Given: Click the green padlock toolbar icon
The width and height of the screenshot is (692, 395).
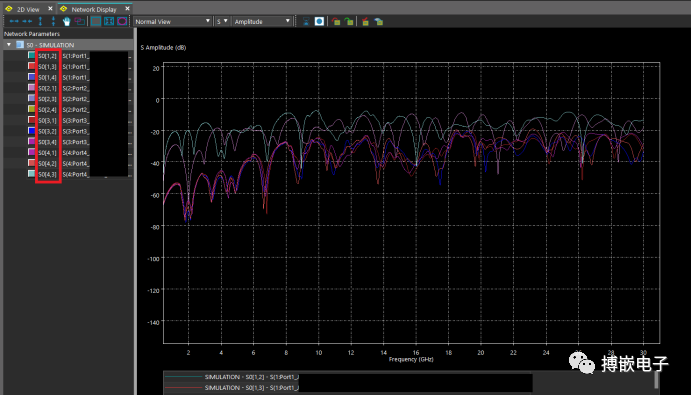Looking at the screenshot, I should coord(349,21).
